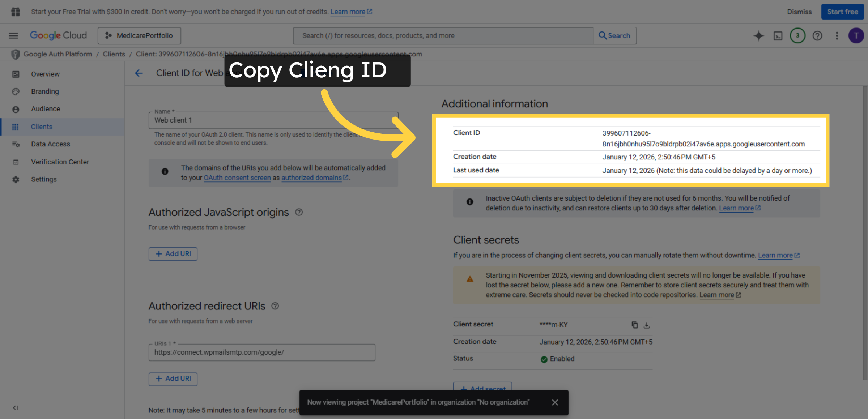Screen dimensions: 868x419
Task: Show help for Authorized redirect URIs
Action: [275, 306]
